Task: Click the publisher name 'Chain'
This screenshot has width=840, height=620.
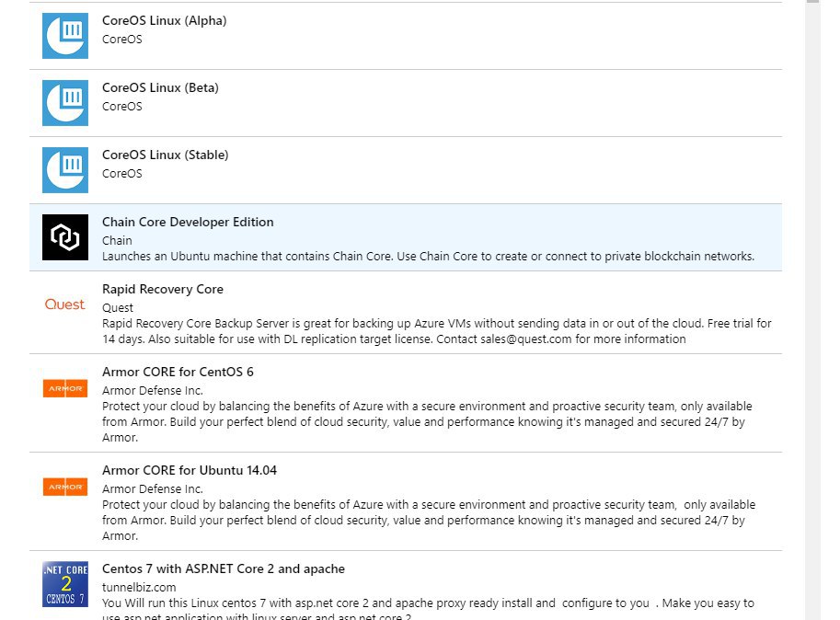Action: pyautogui.click(x=117, y=240)
